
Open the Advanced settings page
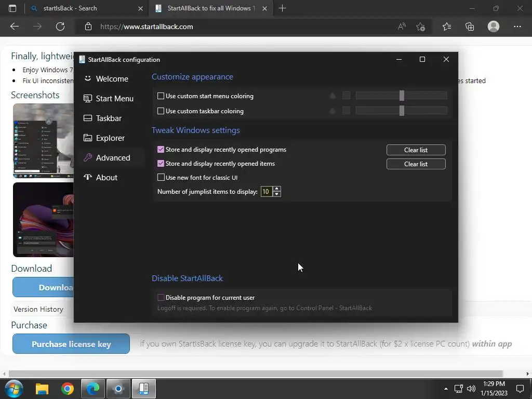pos(111,157)
